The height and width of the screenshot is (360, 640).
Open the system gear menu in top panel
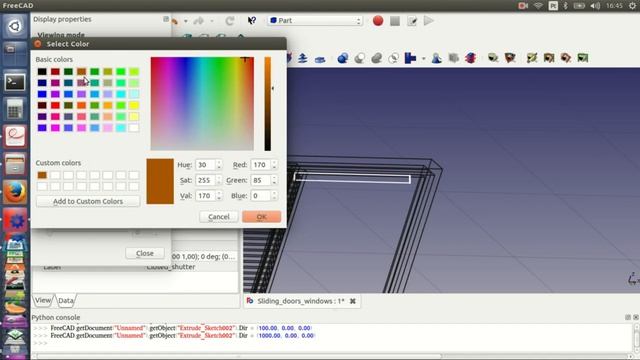[x=632, y=6]
